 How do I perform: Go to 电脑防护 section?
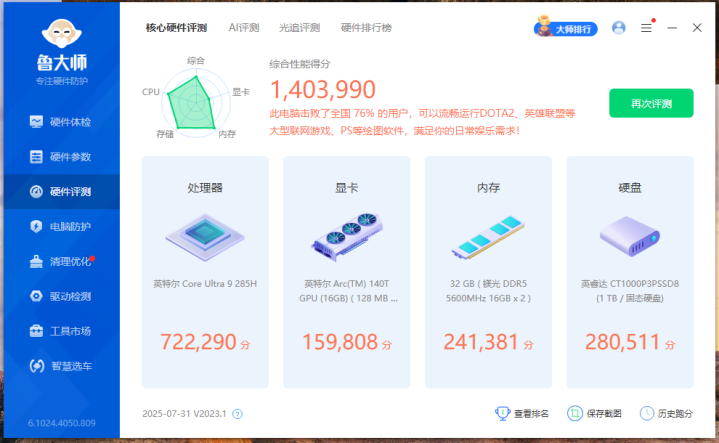61,227
